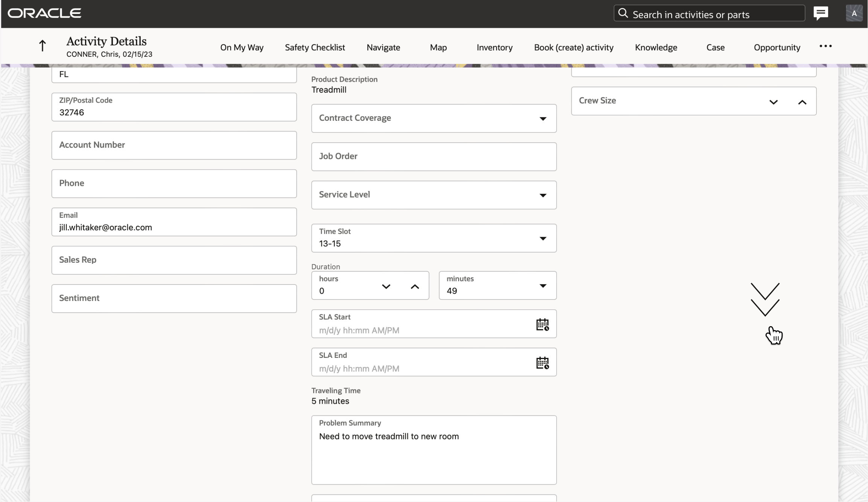Open the Time Slot dropdown showing 13-15

542,238
